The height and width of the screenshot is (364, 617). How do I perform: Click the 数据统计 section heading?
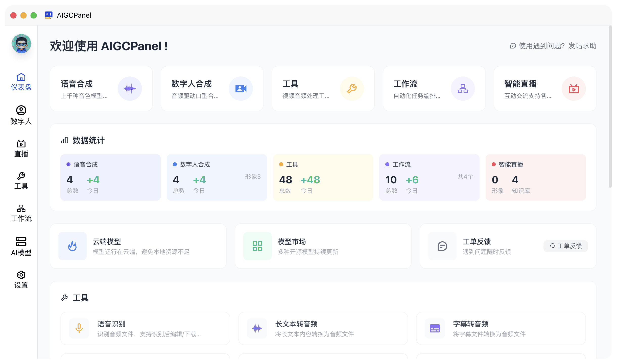89,140
